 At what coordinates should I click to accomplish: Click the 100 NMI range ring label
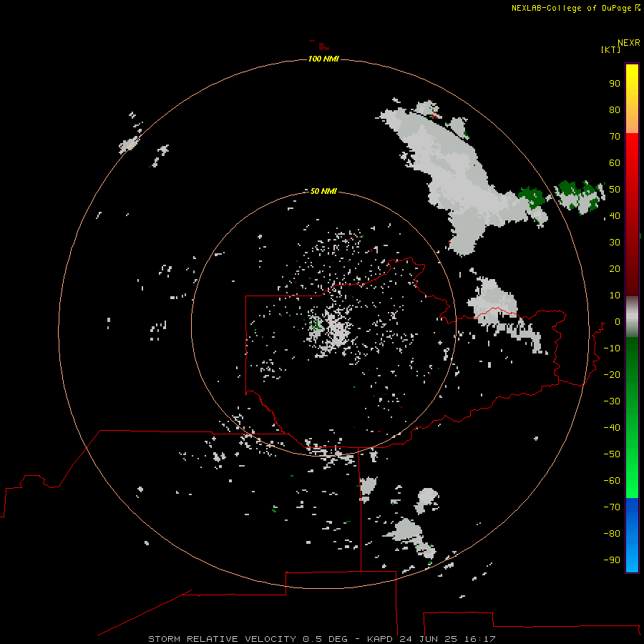click(x=323, y=59)
